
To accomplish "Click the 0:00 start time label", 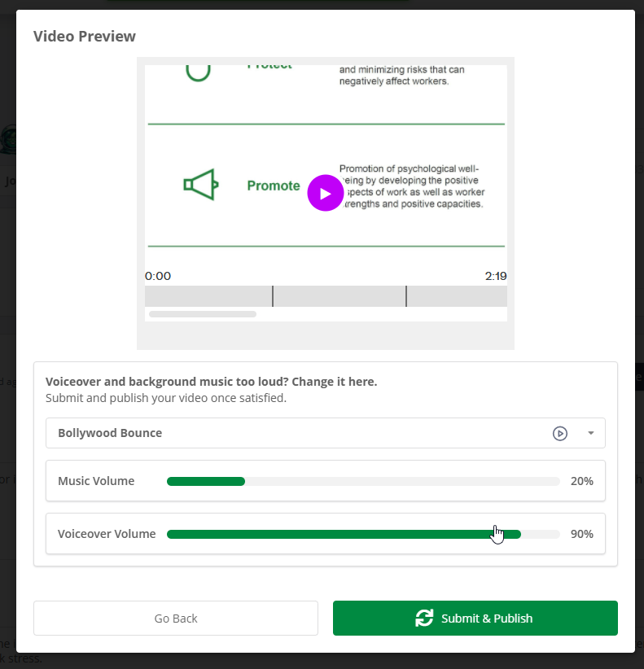I will click(158, 276).
